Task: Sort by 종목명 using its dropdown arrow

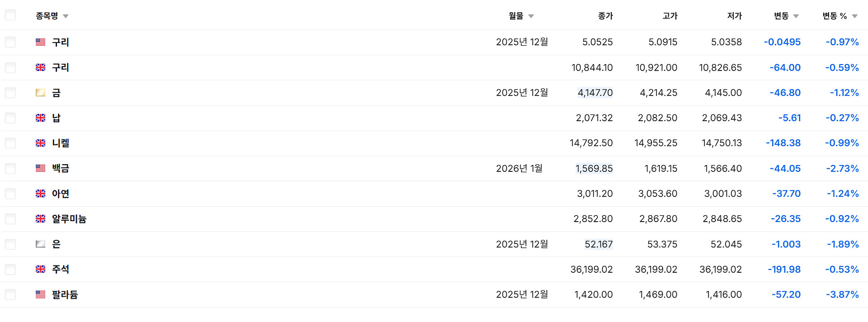Action: pyautogui.click(x=66, y=16)
